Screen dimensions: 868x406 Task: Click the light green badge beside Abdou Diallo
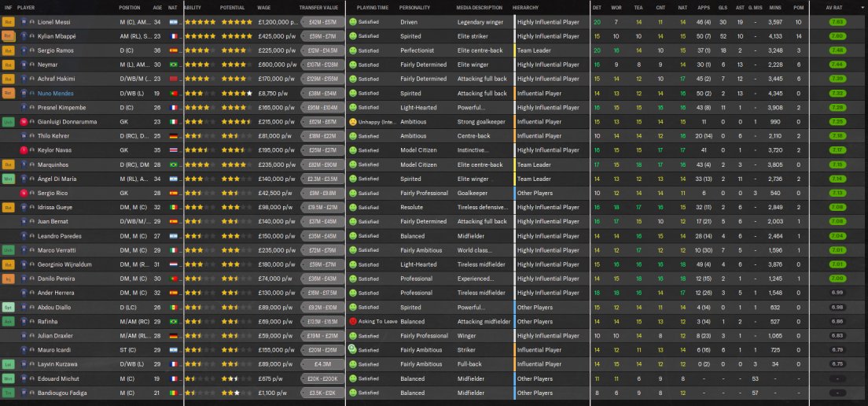pyautogui.click(x=9, y=308)
